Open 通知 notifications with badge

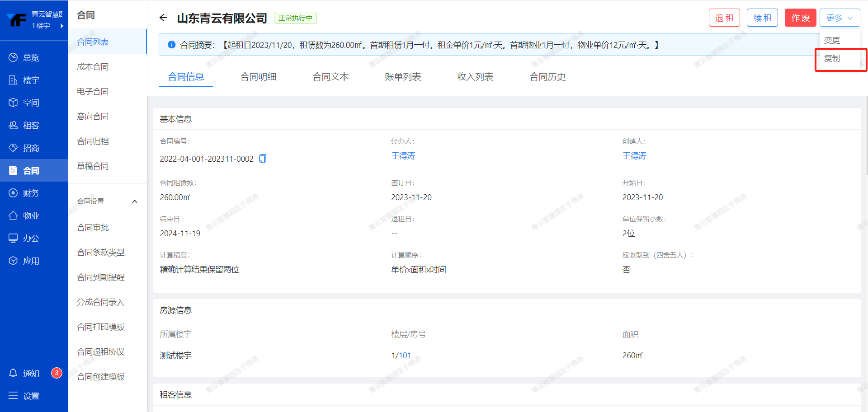pyautogui.click(x=31, y=373)
